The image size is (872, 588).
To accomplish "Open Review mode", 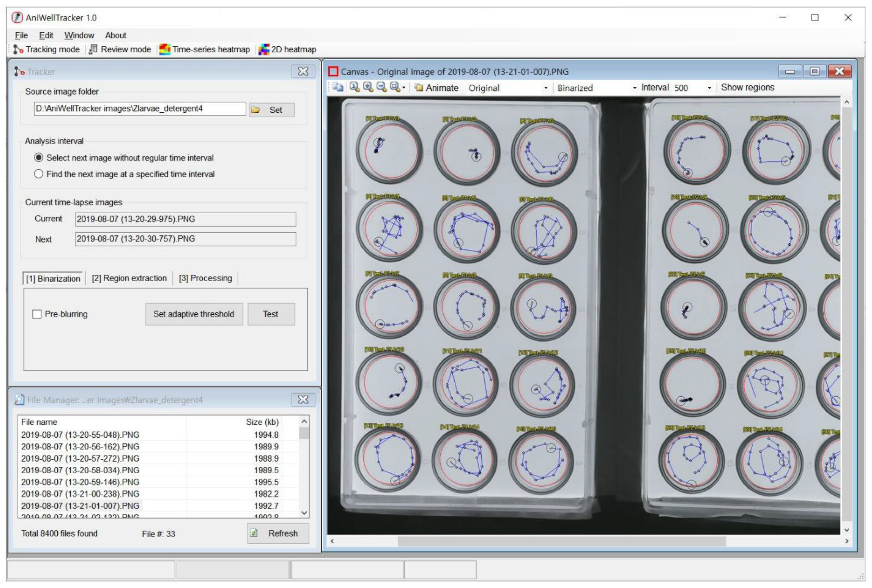I will pyautogui.click(x=120, y=50).
